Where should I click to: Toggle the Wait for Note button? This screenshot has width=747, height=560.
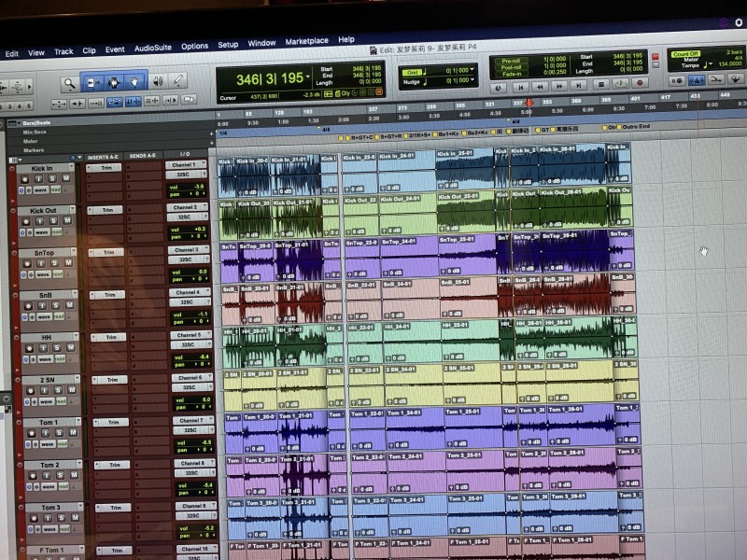point(676,81)
